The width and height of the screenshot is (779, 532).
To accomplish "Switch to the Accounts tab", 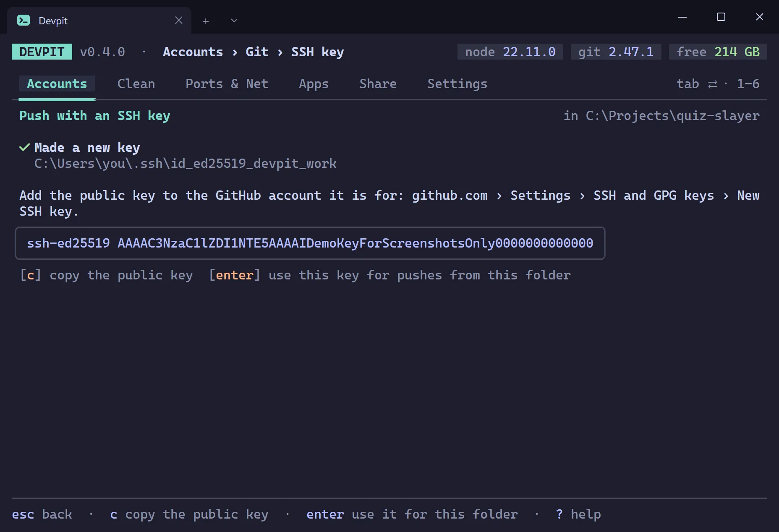I will click(x=57, y=84).
